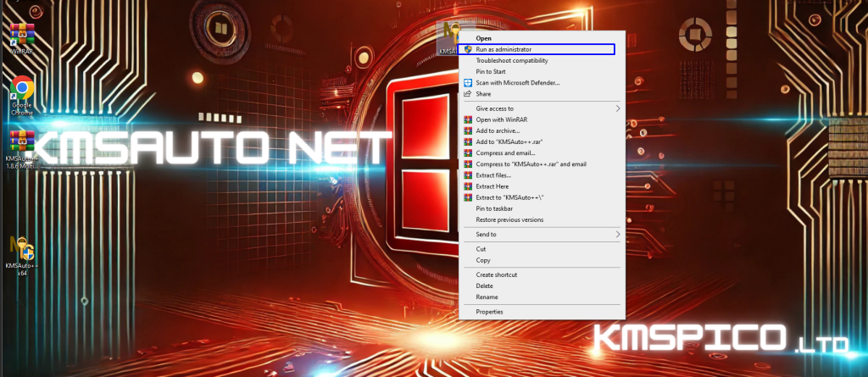868x377 pixels.
Task: Click WinRAR icon beside Add to archive
Action: (467, 130)
